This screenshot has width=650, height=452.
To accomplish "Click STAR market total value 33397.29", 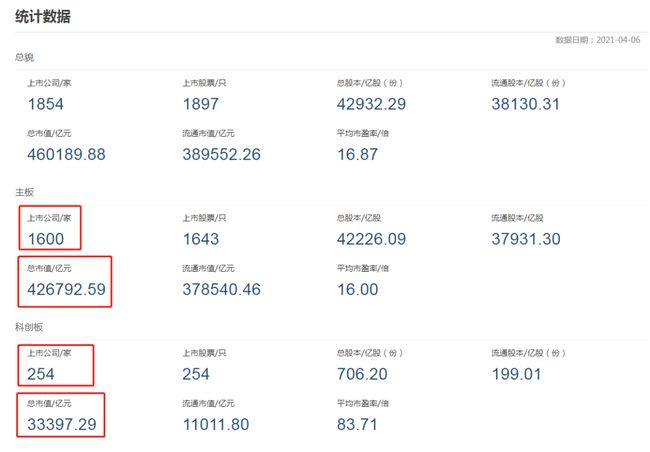I will pyautogui.click(x=62, y=425).
